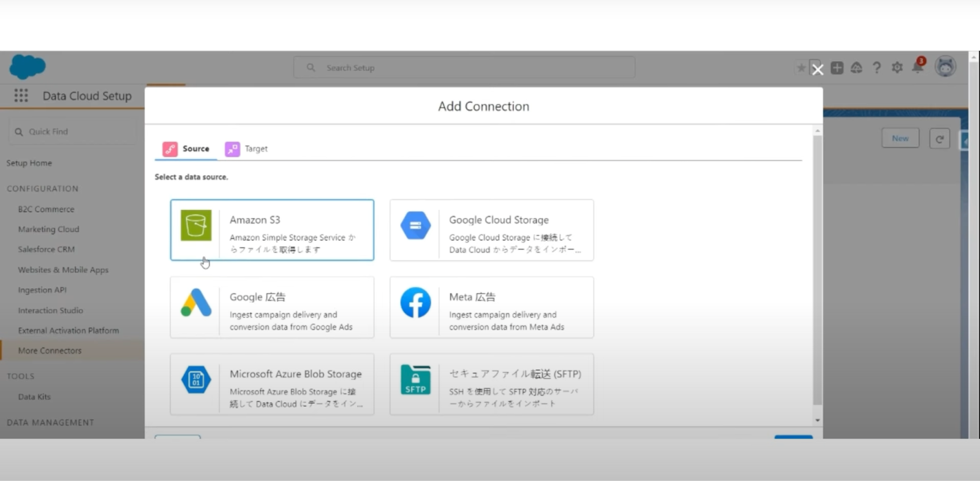Click the セキュアファイル転送 (SFTP) title
Image resolution: width=980 pixels, height=481 pixels.
pos(515,374)
